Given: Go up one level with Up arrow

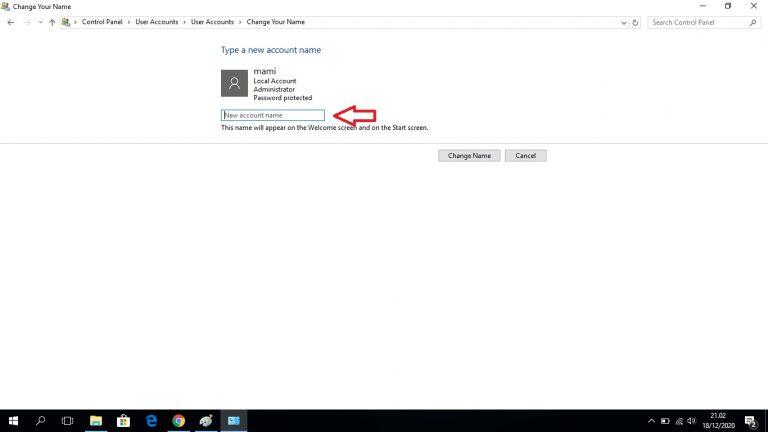Looking at the screenshot, I should tap(52, 23).
